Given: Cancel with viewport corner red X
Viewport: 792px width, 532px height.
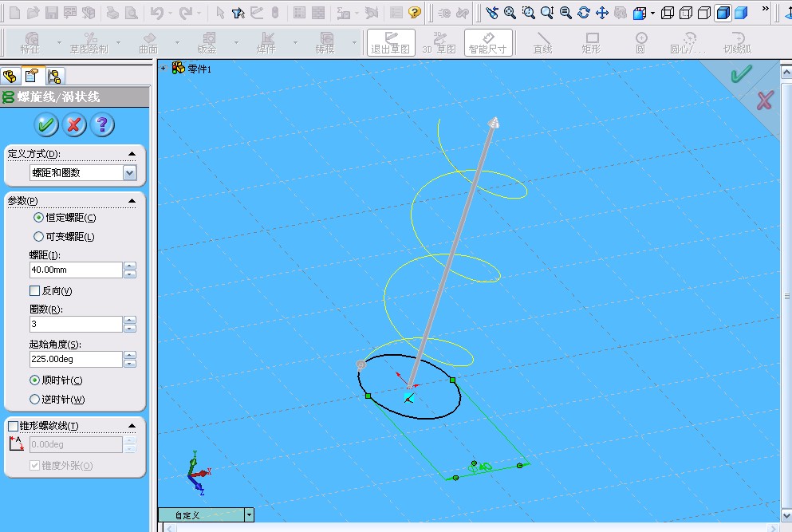Looking at the screenshot, I should pos(765,100).
